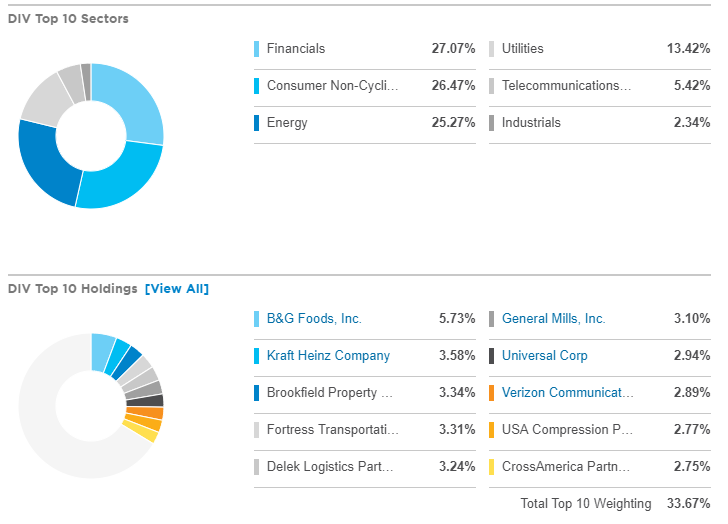
Task: Click the 3.24% Delek value
Action: 457,467
